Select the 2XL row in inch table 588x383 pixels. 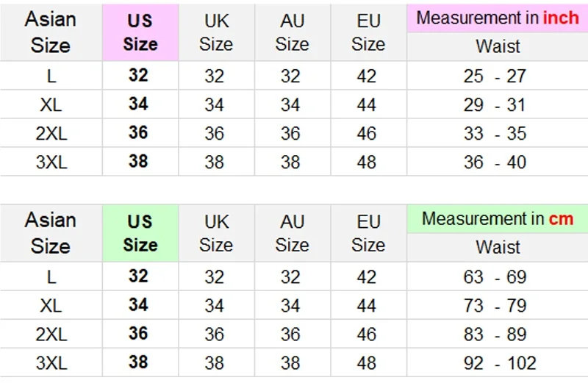click(294, 133)
